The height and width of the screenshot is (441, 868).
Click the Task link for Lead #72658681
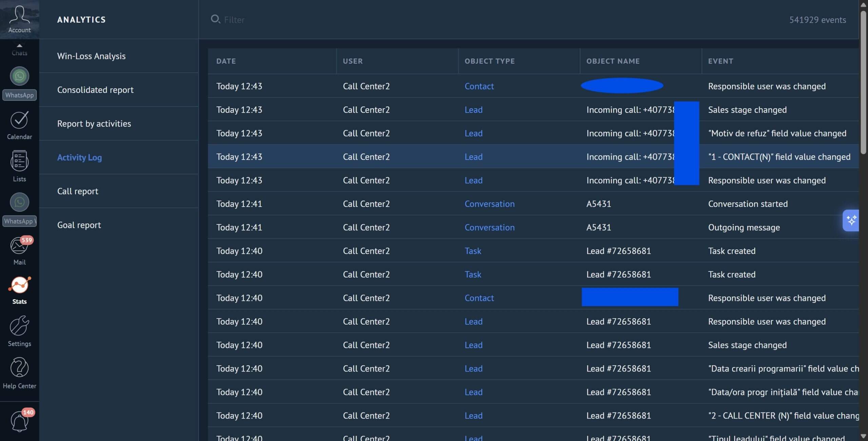tap(473, 251)
